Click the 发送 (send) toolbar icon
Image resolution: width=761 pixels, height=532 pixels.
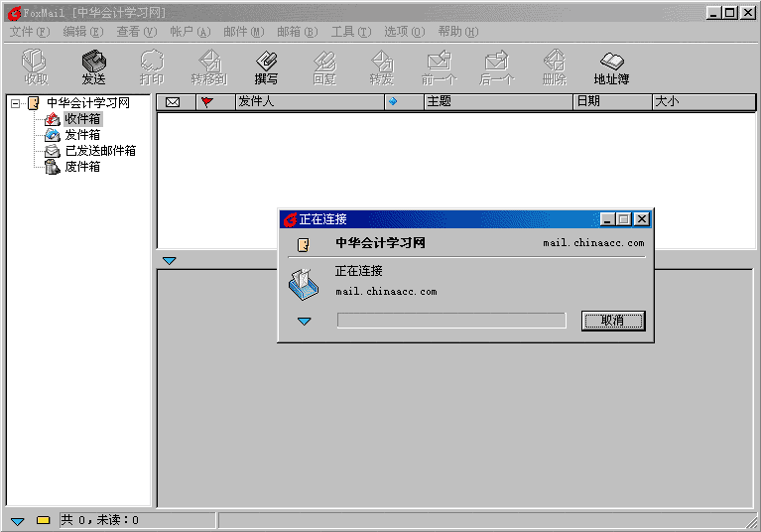pyautogui.click(x=93, y=66)
